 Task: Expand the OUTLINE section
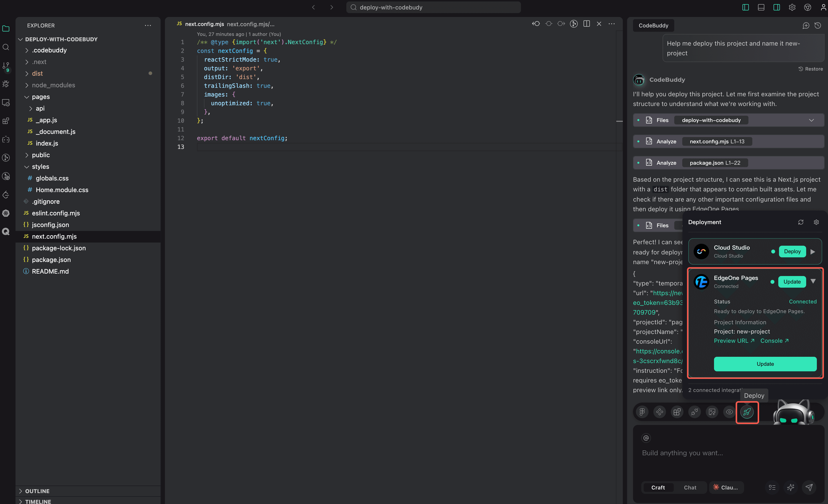21,491
